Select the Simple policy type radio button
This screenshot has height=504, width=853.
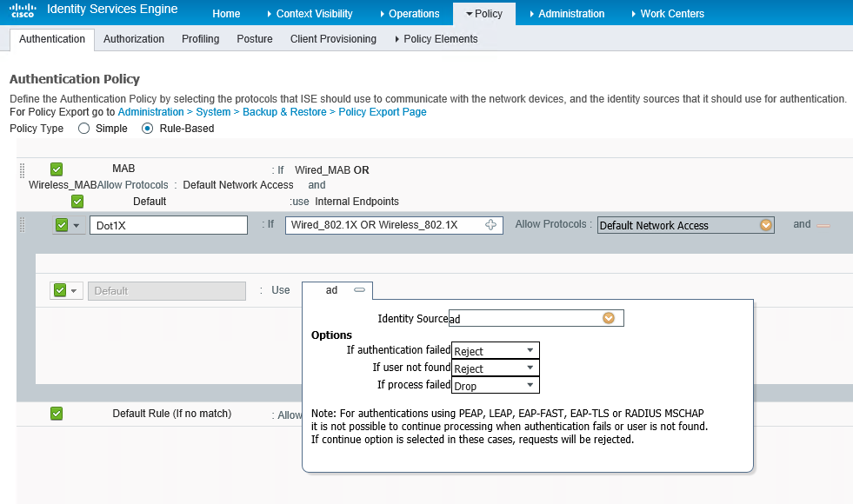pyautogui.click(x=83, y=129)
